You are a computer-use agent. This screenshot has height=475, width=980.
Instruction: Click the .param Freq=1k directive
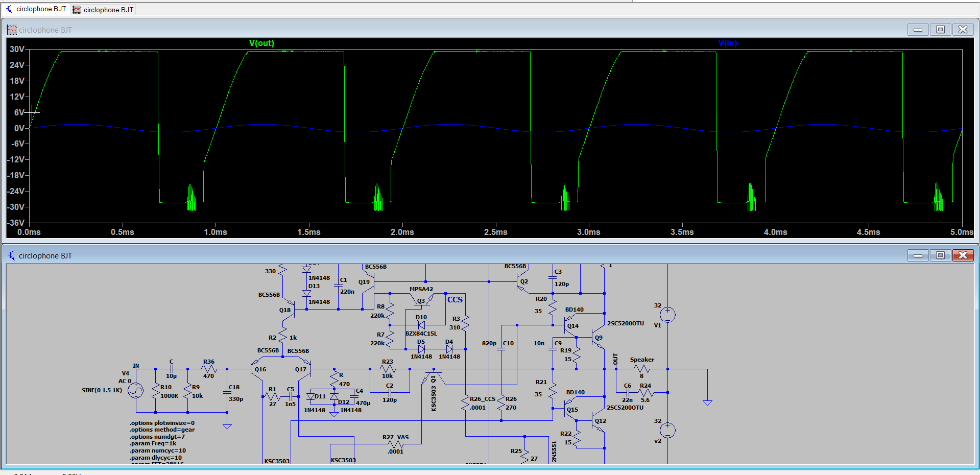153,443
